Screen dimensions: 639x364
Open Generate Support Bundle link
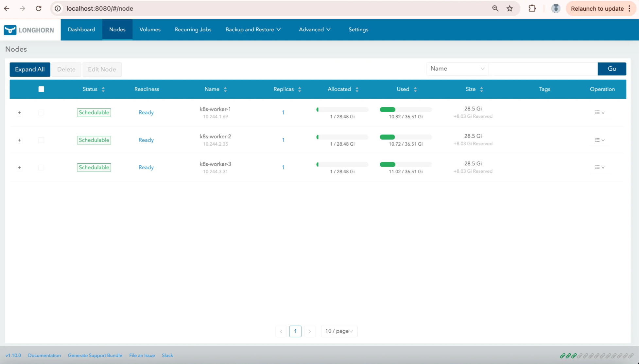(95, 355)
